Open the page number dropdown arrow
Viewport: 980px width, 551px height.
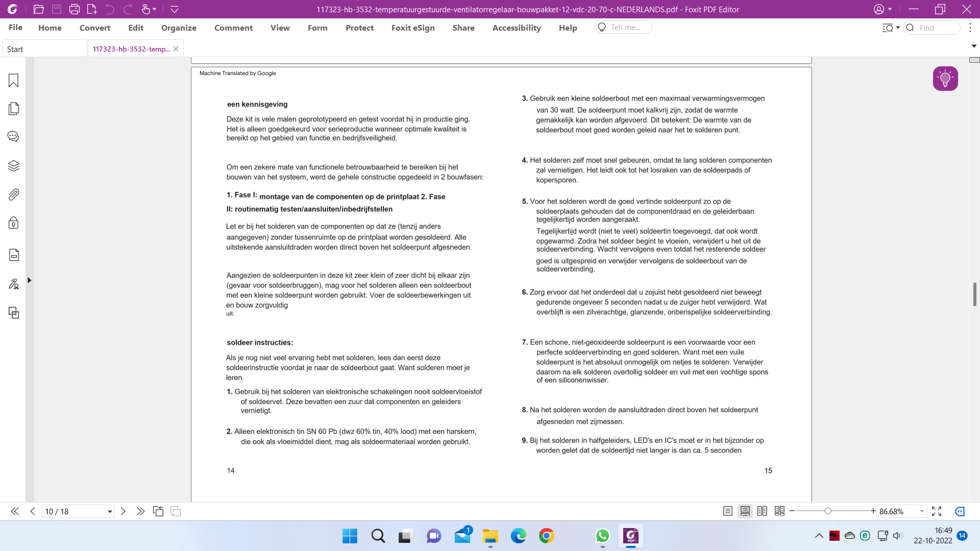(110, 511)
